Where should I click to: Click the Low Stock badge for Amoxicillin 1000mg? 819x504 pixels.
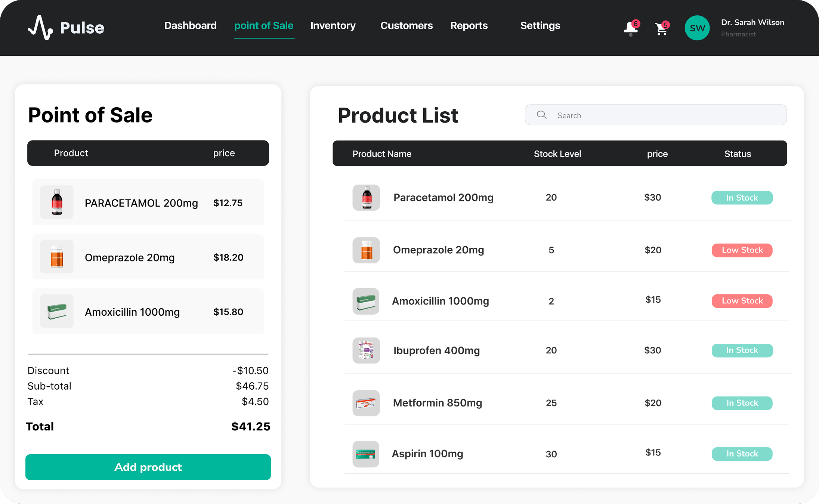(x=742, y=301)
